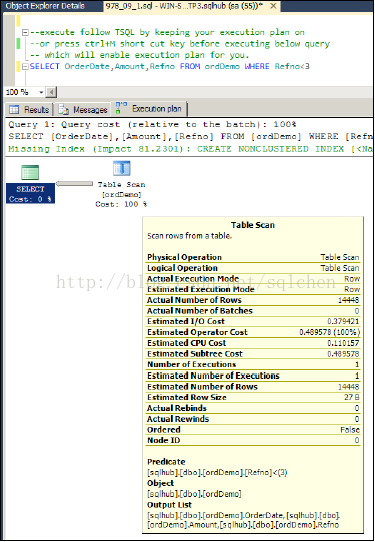This screenshot has height=542, width=375.
Task: Click the Number of Executions row
Action: coord(253,364)
